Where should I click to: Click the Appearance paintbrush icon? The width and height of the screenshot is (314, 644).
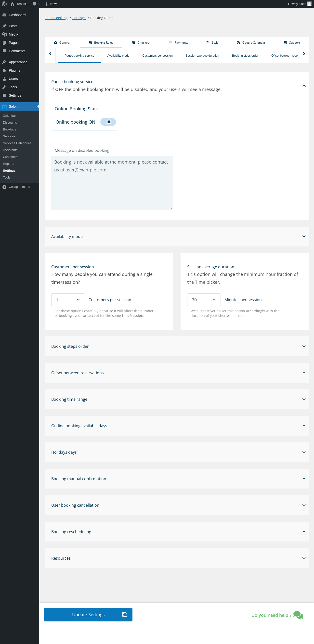coord(4,62)
